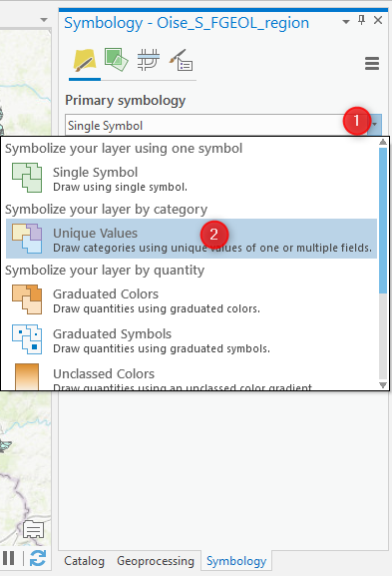Image resolution: width=392 pixels, height=576 pixels.
Task: Click the pause drawing icon
Action: click(9, 558)
